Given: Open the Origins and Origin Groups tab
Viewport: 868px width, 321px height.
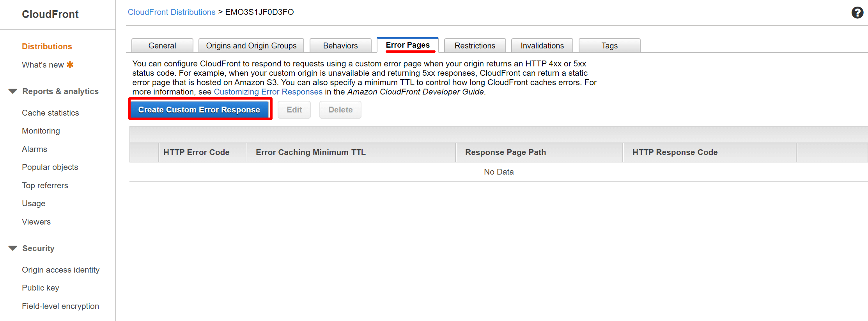Looking at the screenshot, I should 251,46.
